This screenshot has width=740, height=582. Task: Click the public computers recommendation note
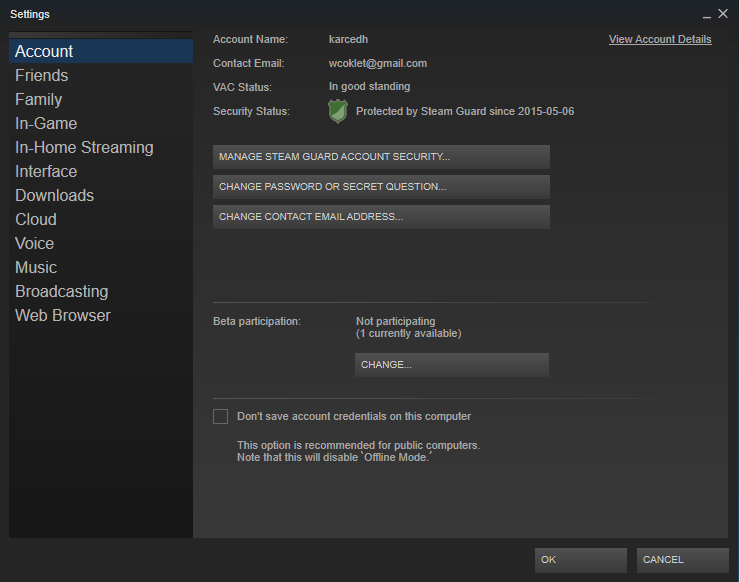[x=358, y=451]
